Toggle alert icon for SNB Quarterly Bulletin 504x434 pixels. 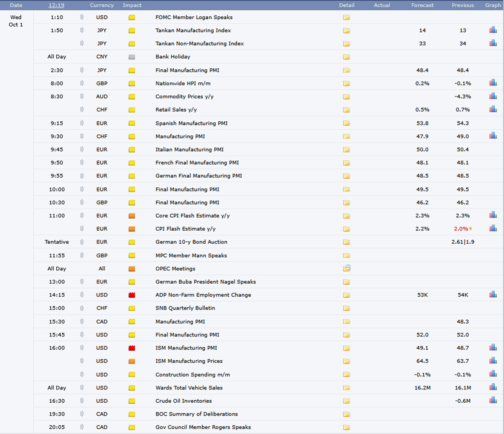[82, 308]
